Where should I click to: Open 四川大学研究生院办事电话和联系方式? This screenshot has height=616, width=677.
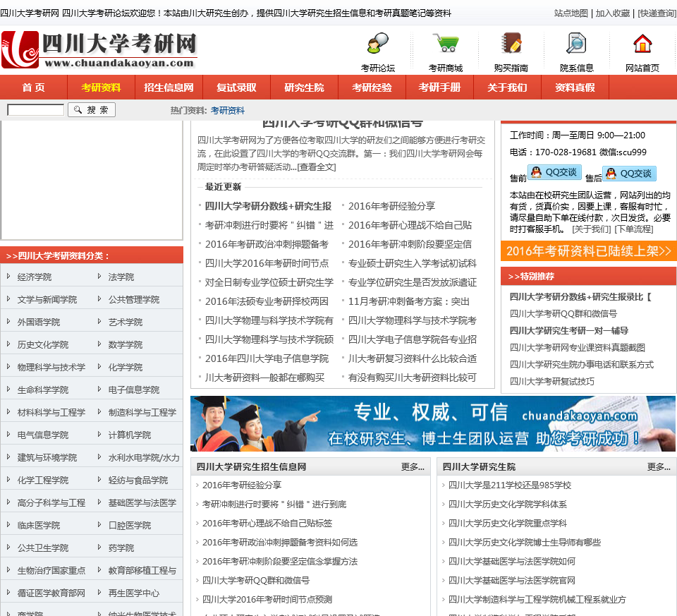tap(582, 365)
